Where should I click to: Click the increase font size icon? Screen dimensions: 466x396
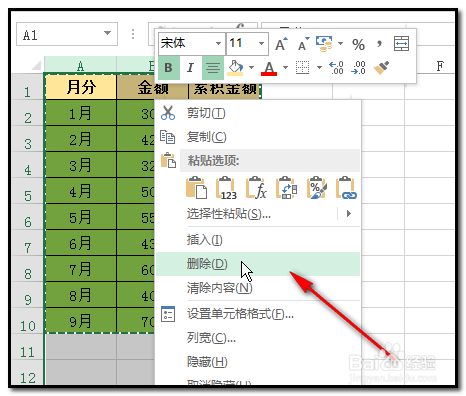tap(281, 44)
